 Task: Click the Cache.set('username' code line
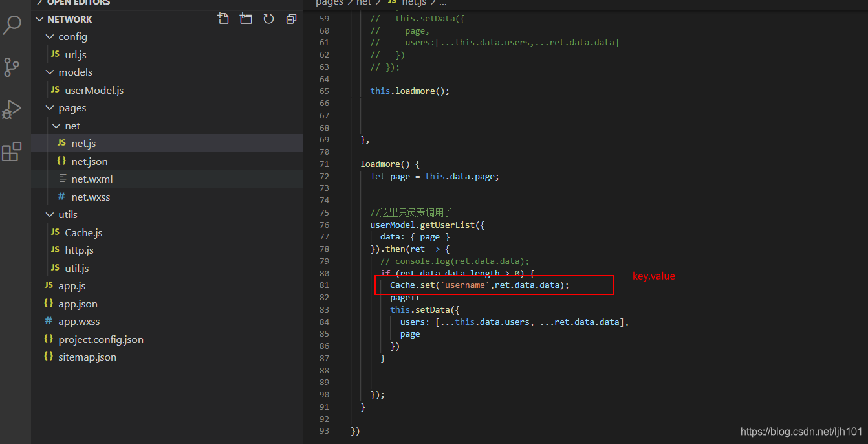point(479,285)
